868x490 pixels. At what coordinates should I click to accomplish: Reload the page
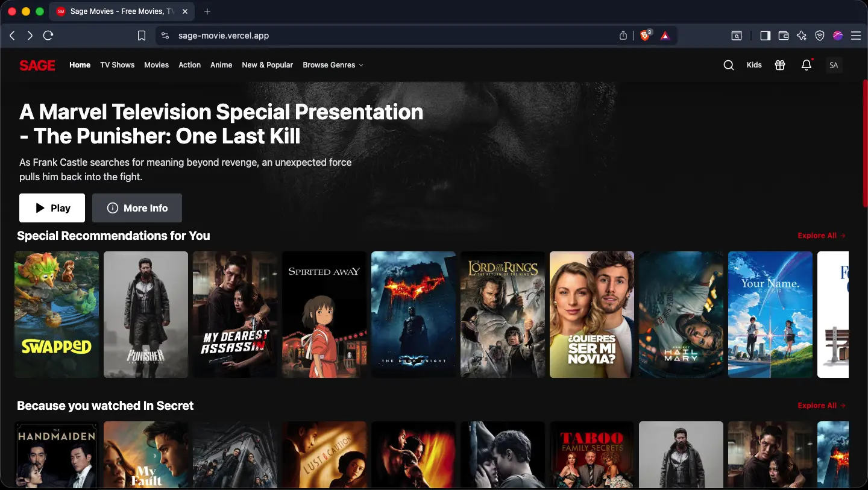point(48,36)
